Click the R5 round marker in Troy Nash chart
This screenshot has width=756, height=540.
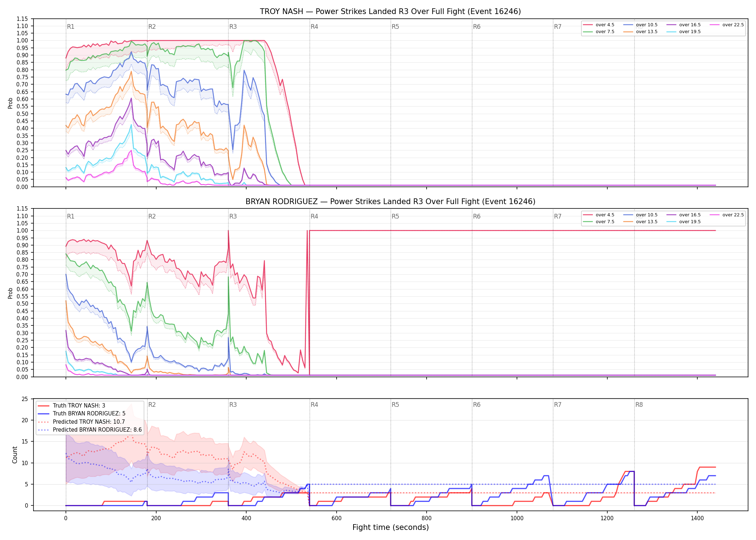[395, 27]
